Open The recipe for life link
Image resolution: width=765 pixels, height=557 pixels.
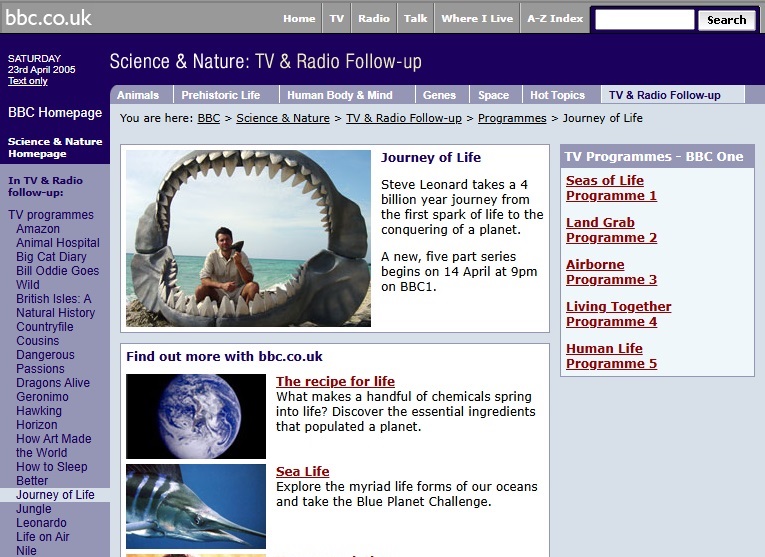[335, 381]
